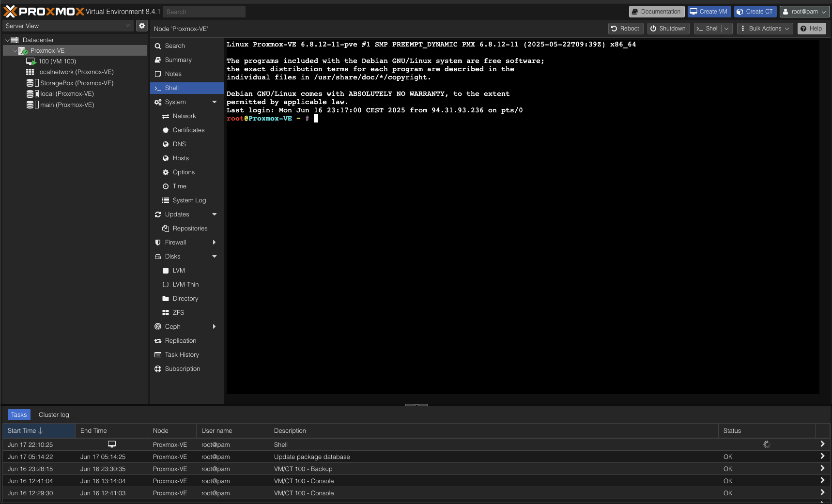Expand the Firewall submenu arrow
Image resolution: width=832 pixels, height=504 pixels.
[215, 243]
